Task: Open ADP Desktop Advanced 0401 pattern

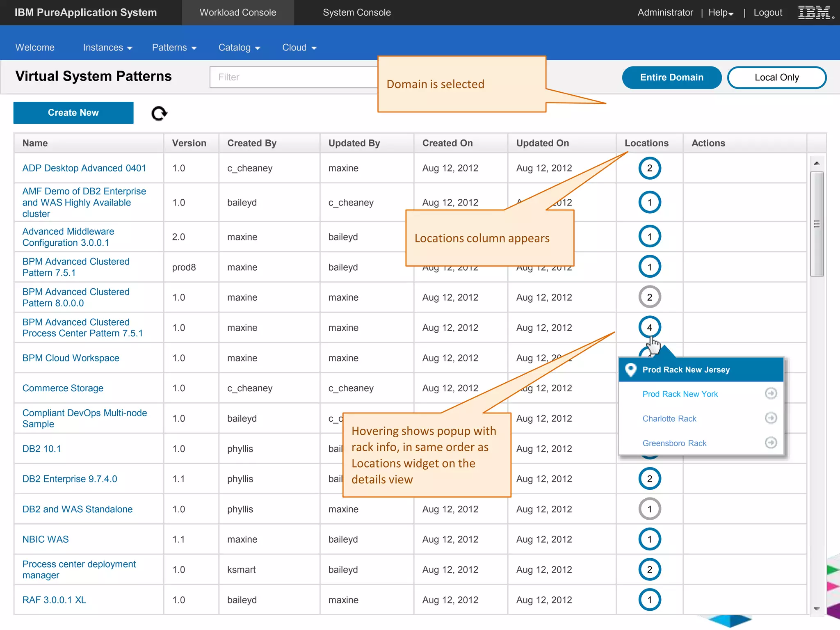Action: pos(84,168)
